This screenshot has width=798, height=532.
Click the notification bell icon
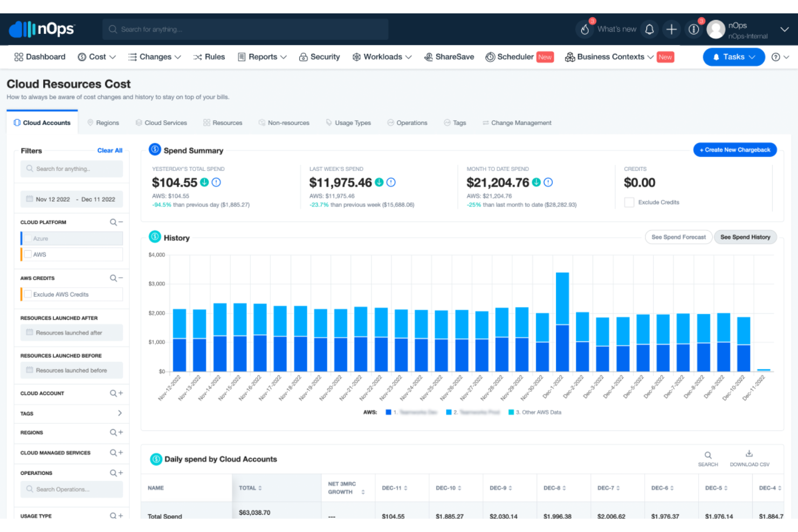(x=649, y=29)
